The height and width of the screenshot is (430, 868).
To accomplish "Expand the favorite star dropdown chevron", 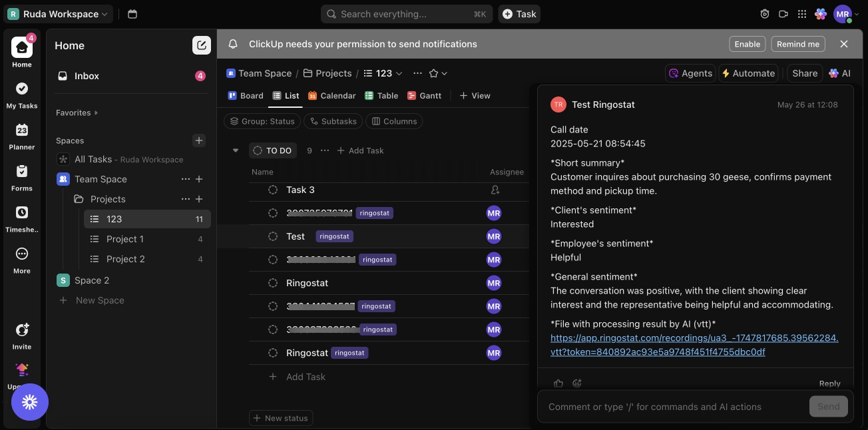I will click(x=445, y=73).
